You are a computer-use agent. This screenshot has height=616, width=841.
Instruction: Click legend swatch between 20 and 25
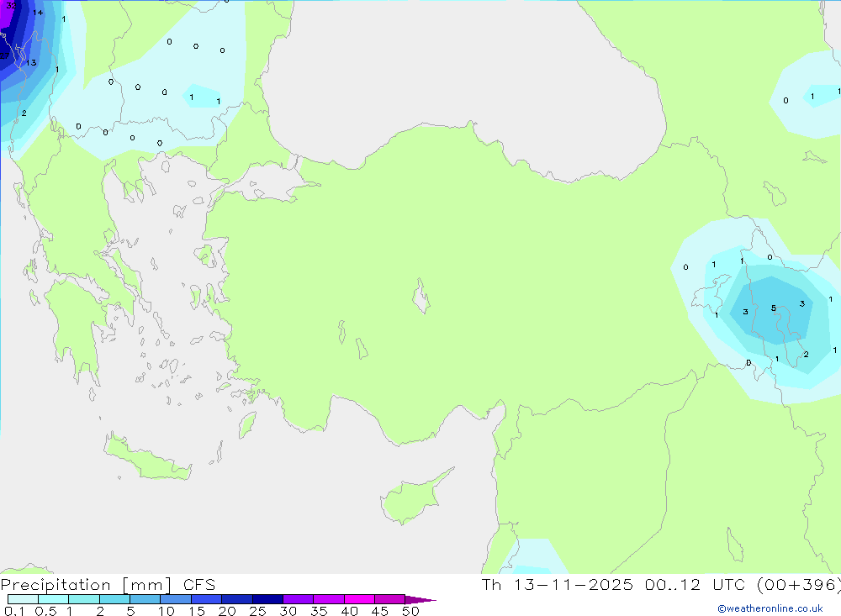(237, 599)
